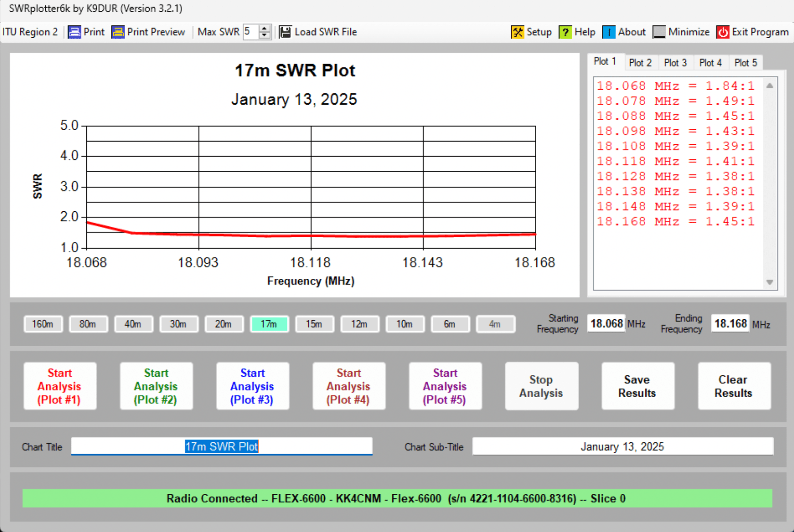Image resolution: width=794 pixels, height=532 pixels.
Task: Increase Max SWR with the up arrow
Action: click(265, 28)
